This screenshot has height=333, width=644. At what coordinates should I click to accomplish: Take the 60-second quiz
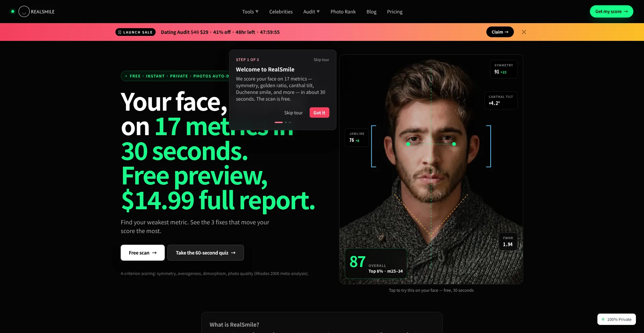(x=206, y=253)
